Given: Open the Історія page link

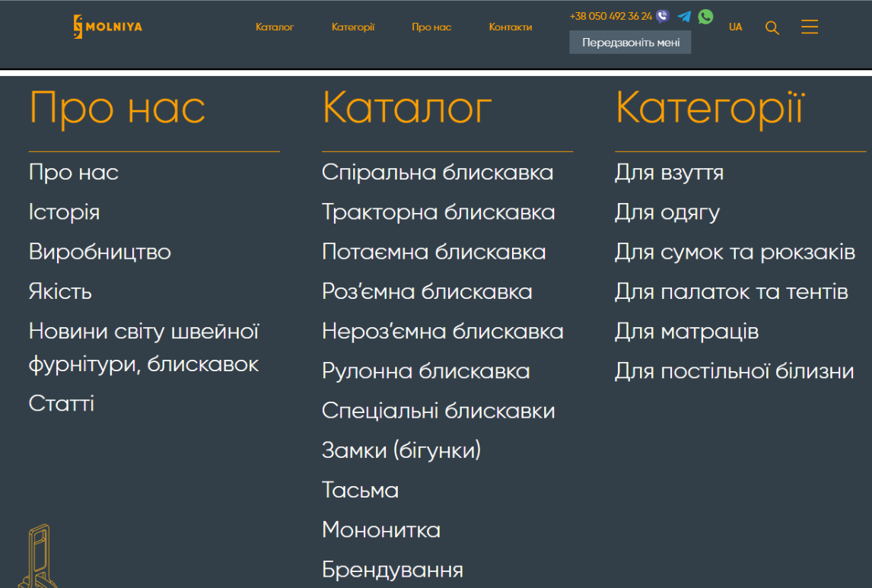Looking at the screenshot, I should pos(64,212).
